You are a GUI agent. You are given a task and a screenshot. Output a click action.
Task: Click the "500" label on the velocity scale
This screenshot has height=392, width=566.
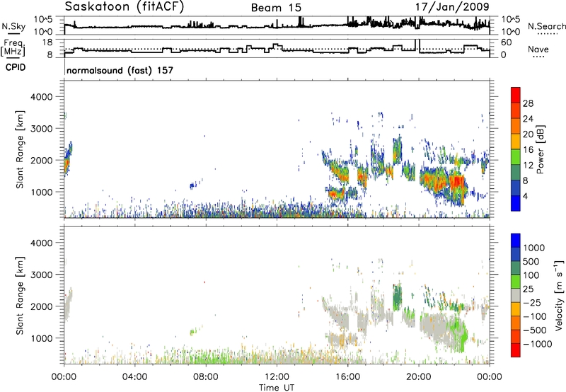531,262
